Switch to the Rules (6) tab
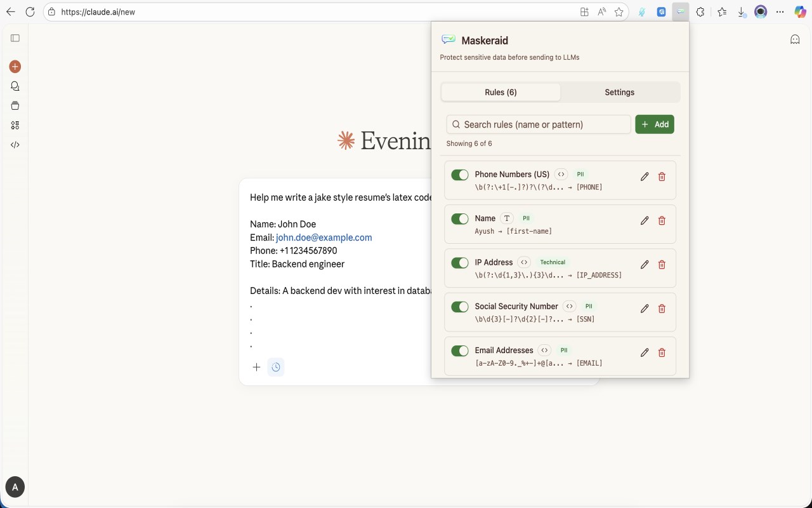812x508 pixels. pos(501,92)
